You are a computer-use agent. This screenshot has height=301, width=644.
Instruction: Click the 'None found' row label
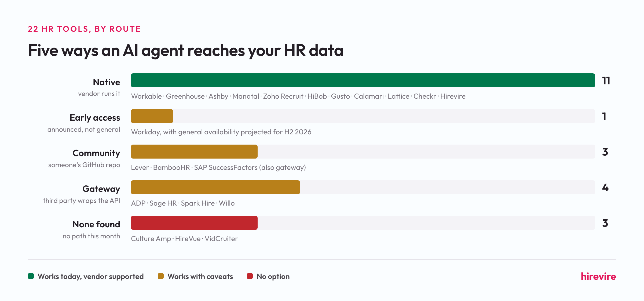pos(96,224)
